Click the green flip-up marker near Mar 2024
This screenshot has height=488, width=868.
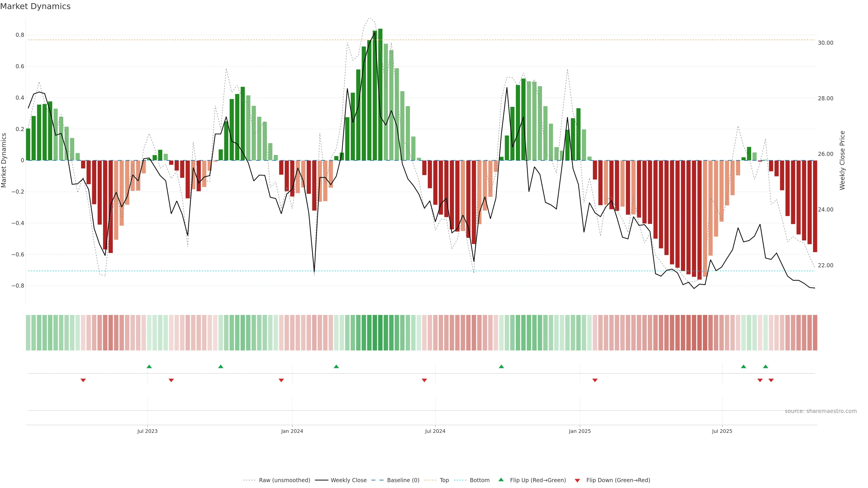pyautogui.click(x=336, y=366)
